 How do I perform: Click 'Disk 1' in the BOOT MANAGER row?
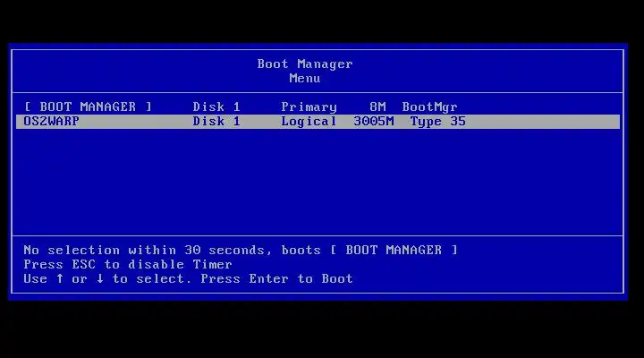pos(216,107)
